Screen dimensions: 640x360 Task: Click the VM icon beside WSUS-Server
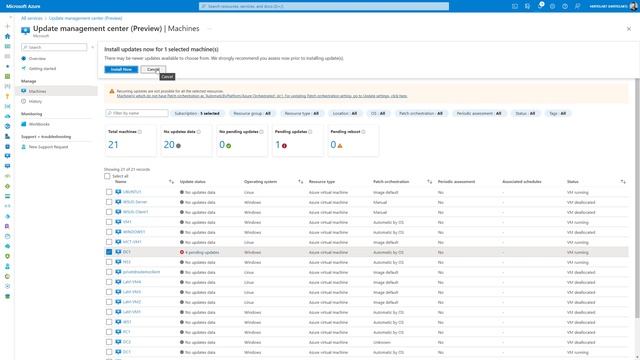click(x=118, y=202)
